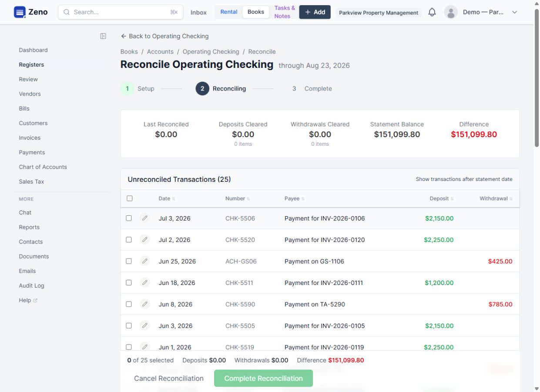Image resolution: width=540 pixels, height=392 pixels.
Task: Click Books breadcrumb link
Action: (129, 51)
